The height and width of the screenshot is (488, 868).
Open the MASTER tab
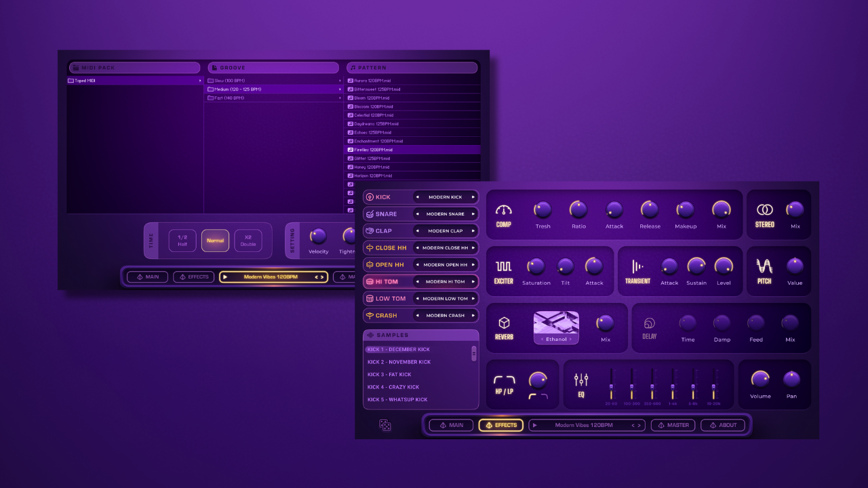click(x=673, y=425)
